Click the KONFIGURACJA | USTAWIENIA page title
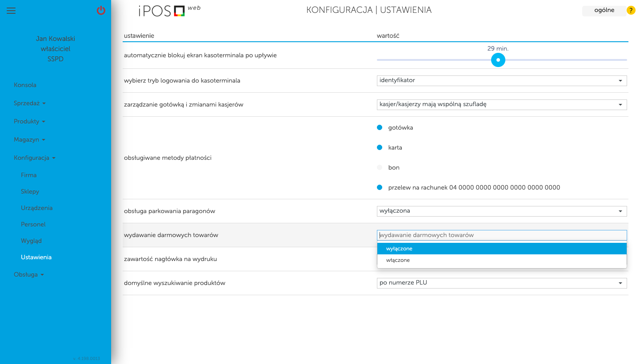640x364 pixels. (x=369, y=10)
